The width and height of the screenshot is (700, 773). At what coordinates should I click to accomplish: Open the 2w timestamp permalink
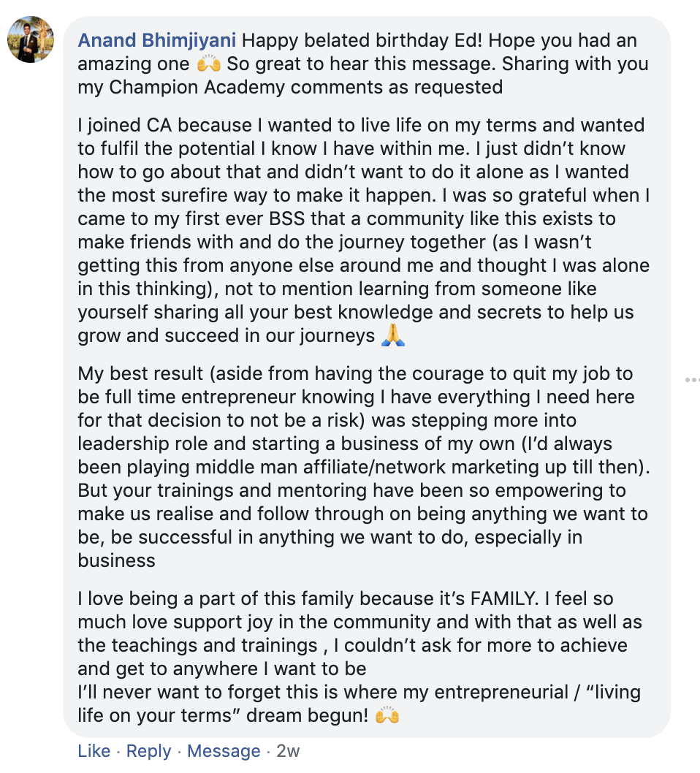[x=288, y=751]
